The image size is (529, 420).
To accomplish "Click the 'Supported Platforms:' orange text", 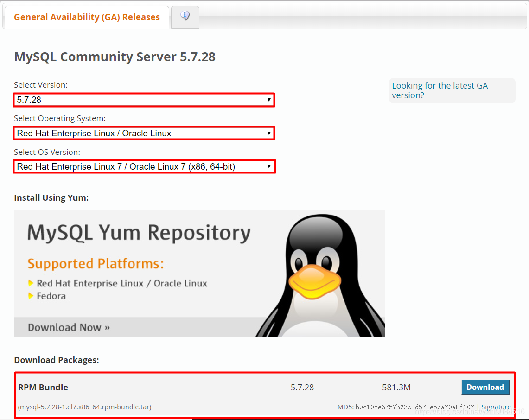I will tap(96, 263).
